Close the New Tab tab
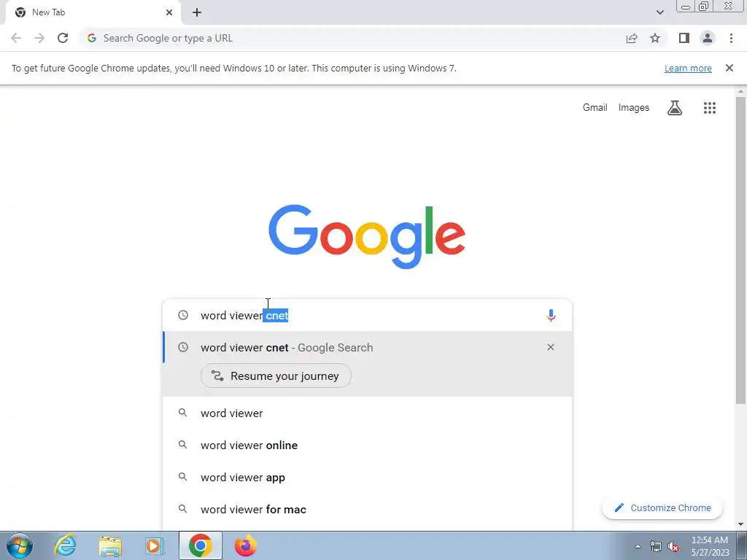Screen dimensions: 747x560 coord(169,12)
